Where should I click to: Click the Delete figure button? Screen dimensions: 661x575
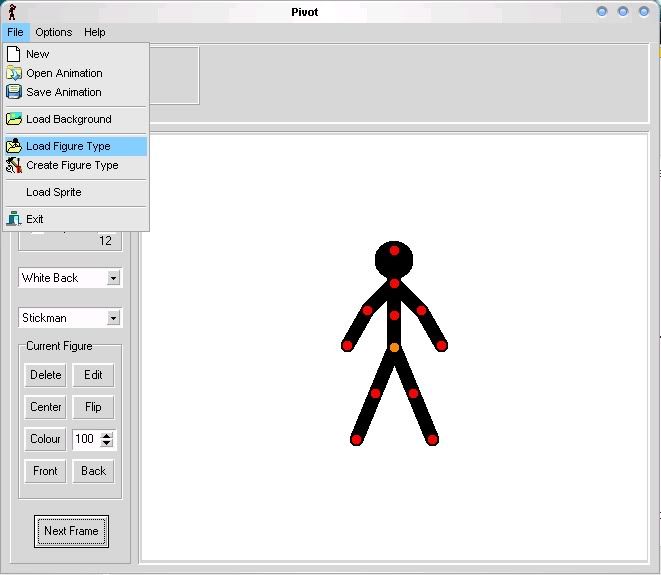46,375
